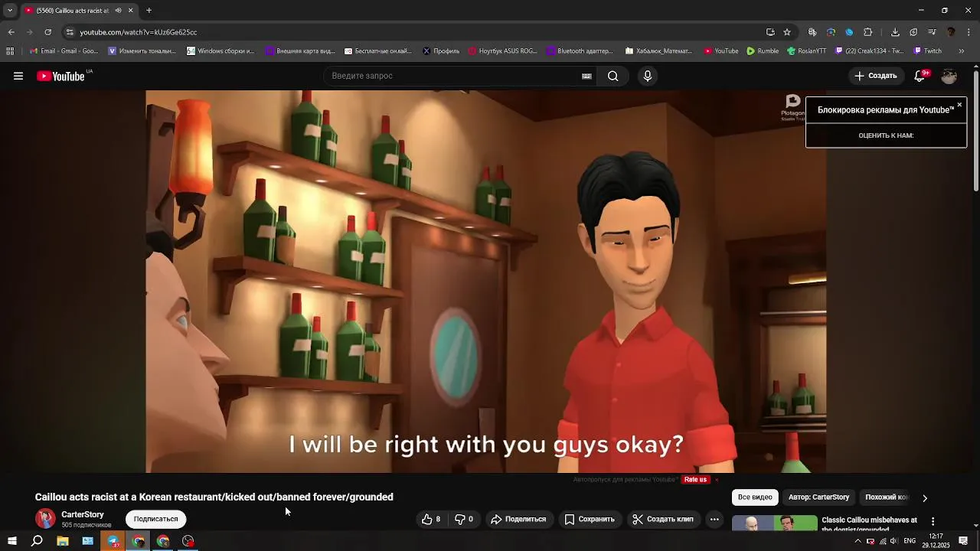Save video with Сохранить button
The image size is (980, 551).
coord(590,519)
